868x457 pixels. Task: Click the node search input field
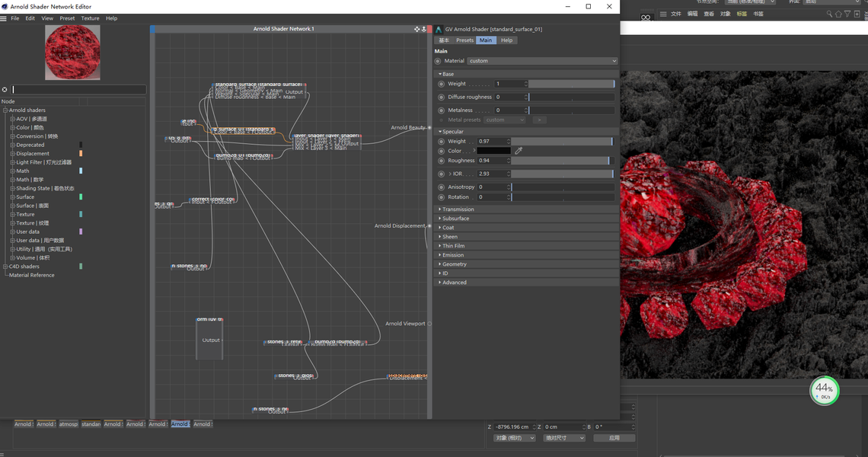(x=78, y=89)
